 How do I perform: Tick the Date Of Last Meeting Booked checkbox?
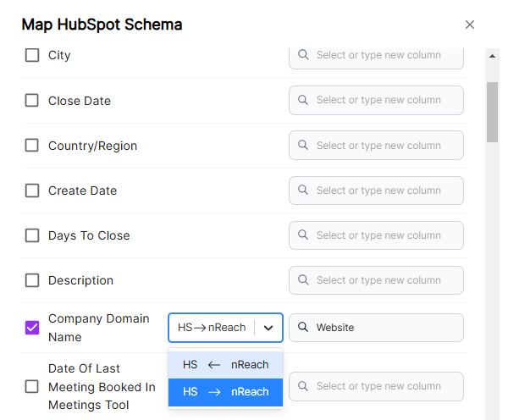coord(32,386)
